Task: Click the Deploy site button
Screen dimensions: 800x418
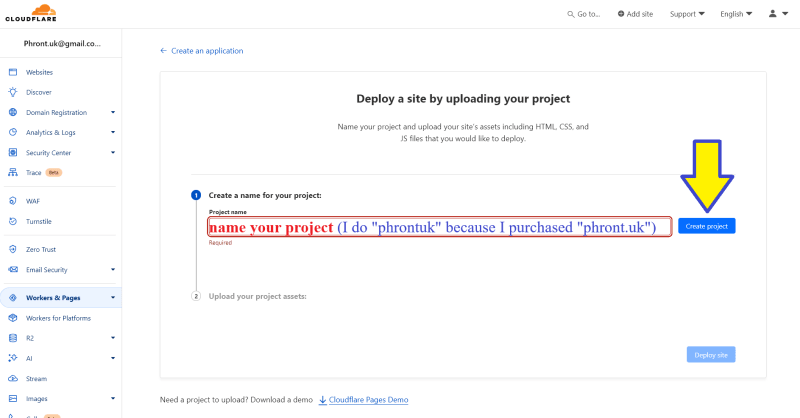Action: [x=711, y=355]
